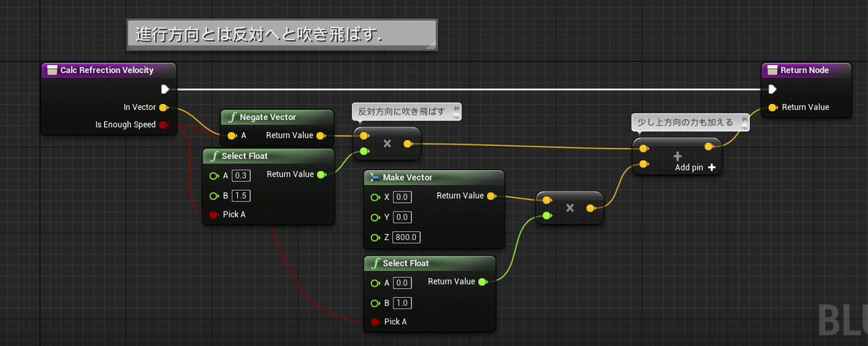Pin the 反対方向に吹き飛ばす comment bubble

coord(456,107)
